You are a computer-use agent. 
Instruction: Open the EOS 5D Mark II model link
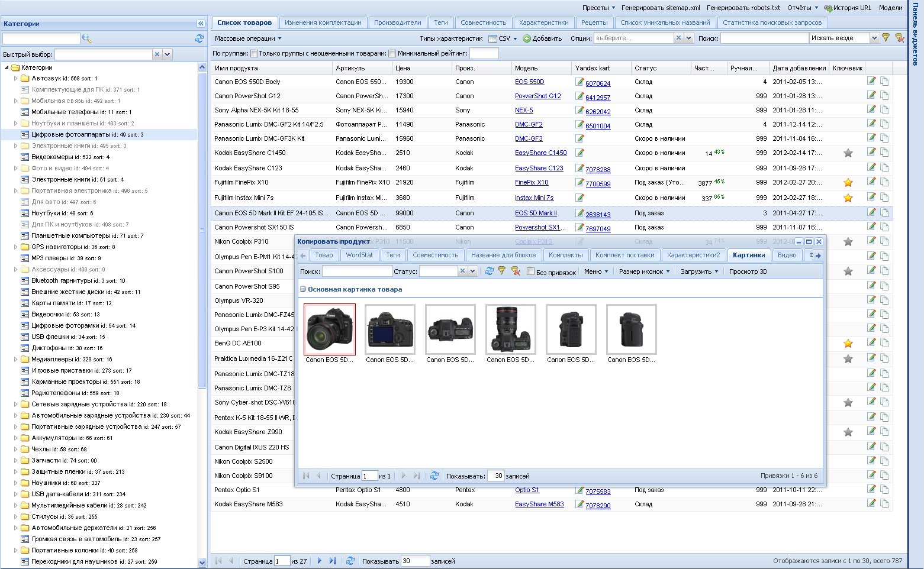[535, 213]
